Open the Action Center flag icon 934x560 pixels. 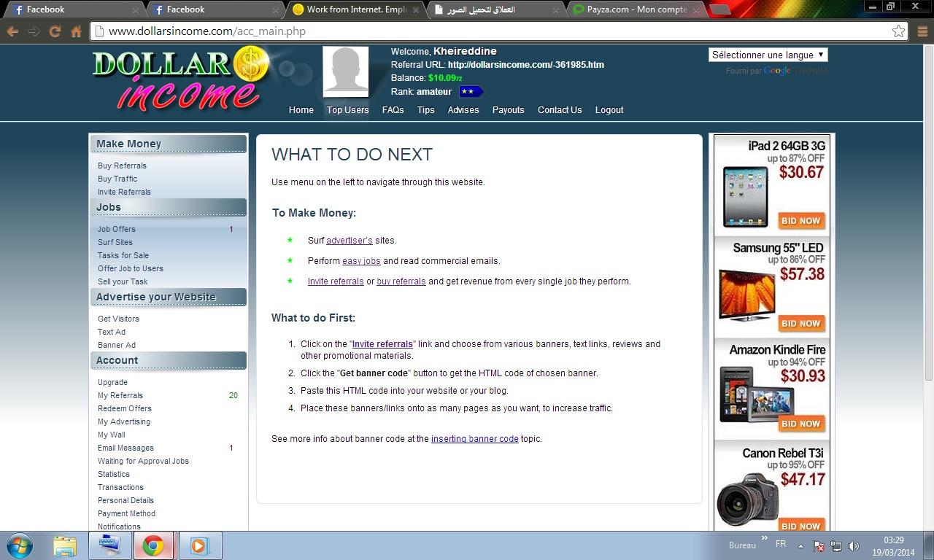(x=819, y=546)
